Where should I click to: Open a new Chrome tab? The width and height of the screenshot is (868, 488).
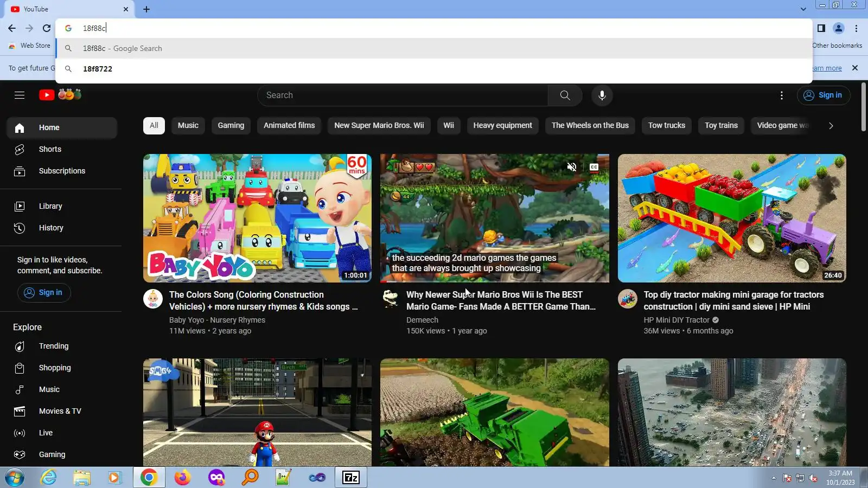[146, 9]
